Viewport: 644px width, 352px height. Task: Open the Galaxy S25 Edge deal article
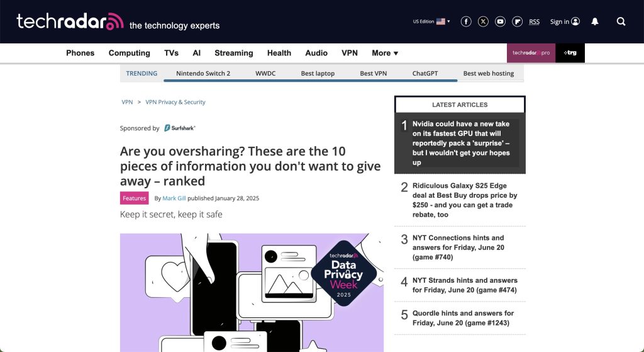point(465,200)
